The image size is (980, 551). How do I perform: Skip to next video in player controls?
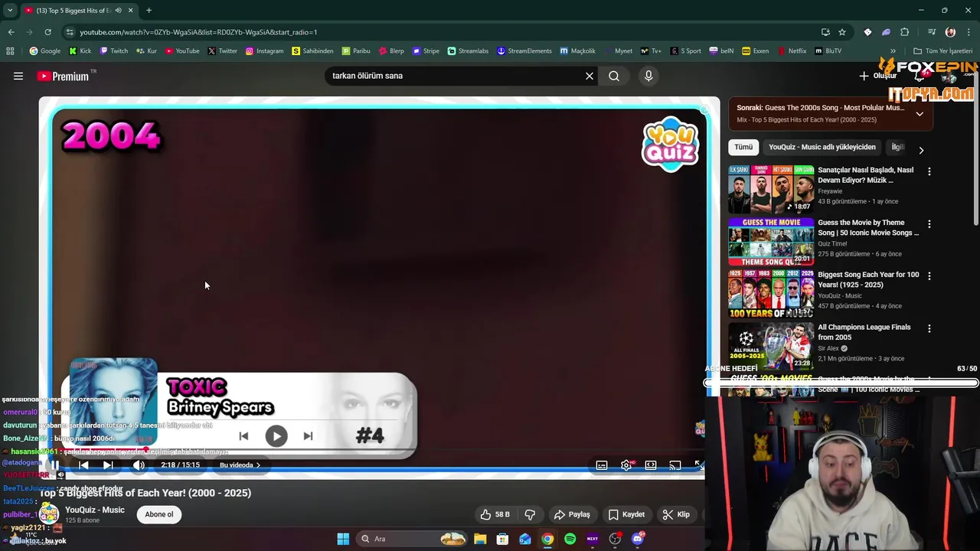108,465
